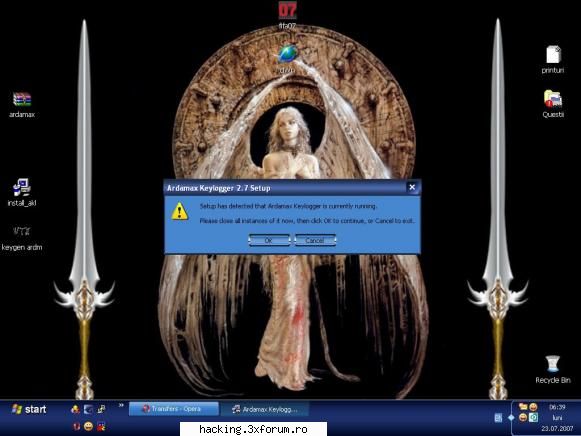Click the blue diamond icon beside the tray
581x436 pixels.
[511, 418]
